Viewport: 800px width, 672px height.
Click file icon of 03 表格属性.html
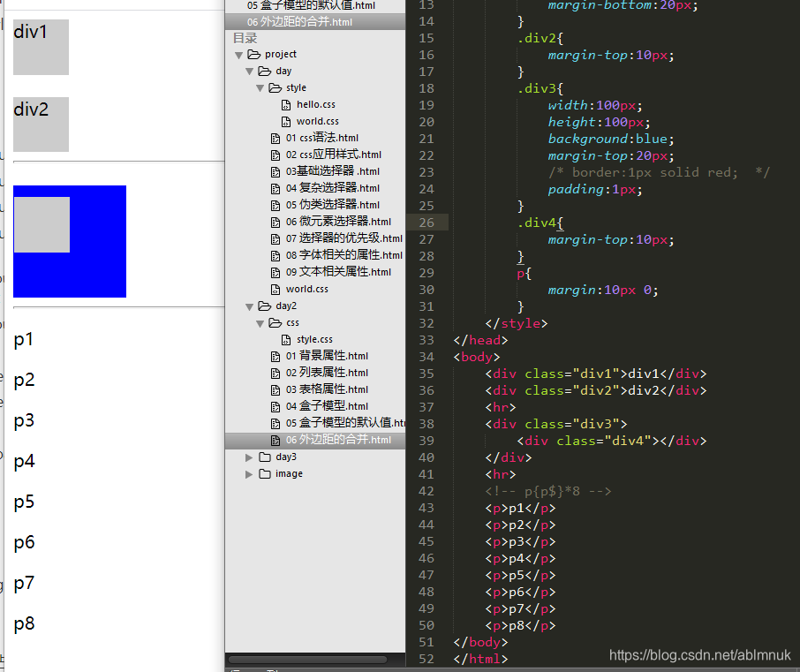pos(275,390)
